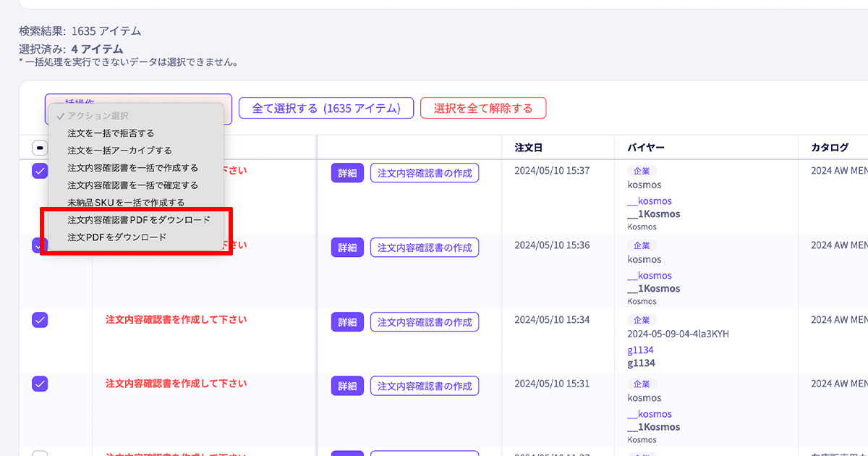Open the __kosmos link in the 15:31 row
Viewport: 868px width, 456px height.
[x=650, y=413]
